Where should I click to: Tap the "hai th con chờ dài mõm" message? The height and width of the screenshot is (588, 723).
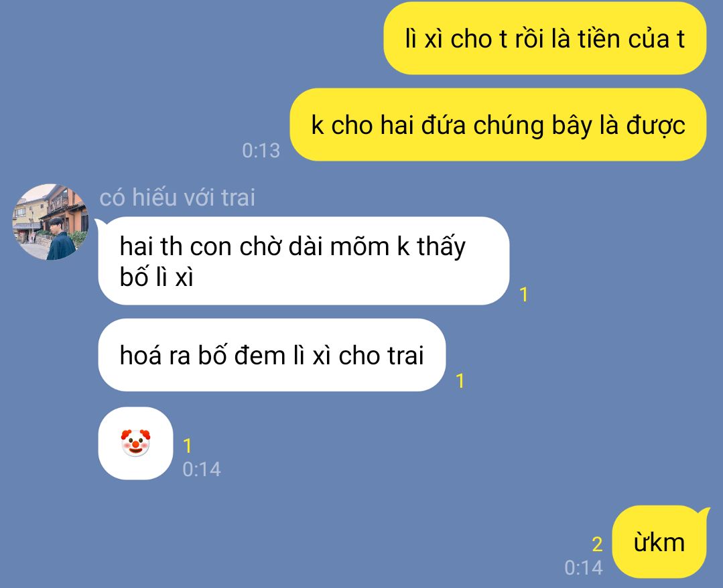pyautogui.click(x=304, y=261)
